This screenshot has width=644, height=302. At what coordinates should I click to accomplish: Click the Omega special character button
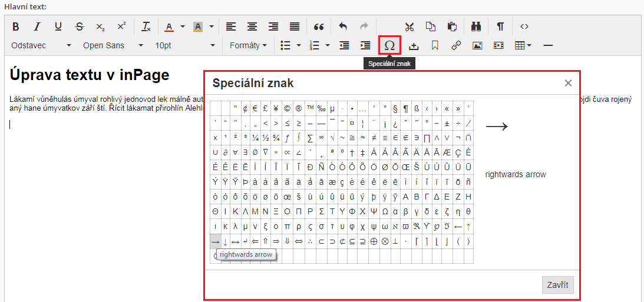pos(389,45)
